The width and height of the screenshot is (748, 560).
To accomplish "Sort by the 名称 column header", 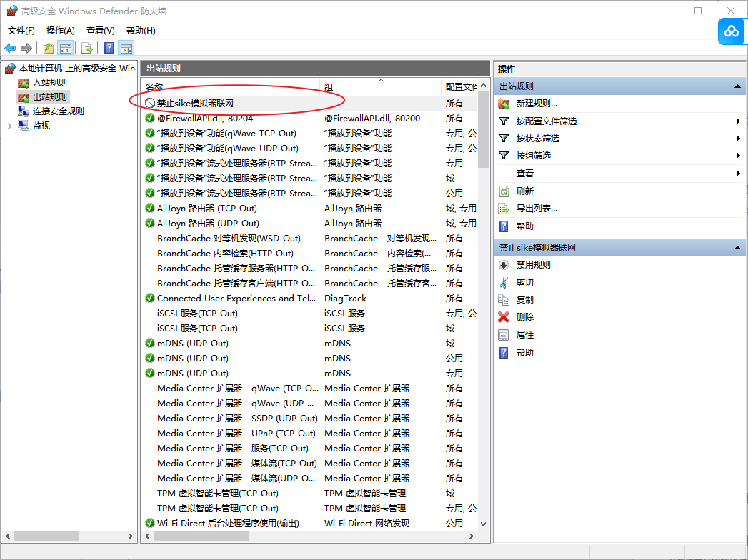I will tap(231, 87).
